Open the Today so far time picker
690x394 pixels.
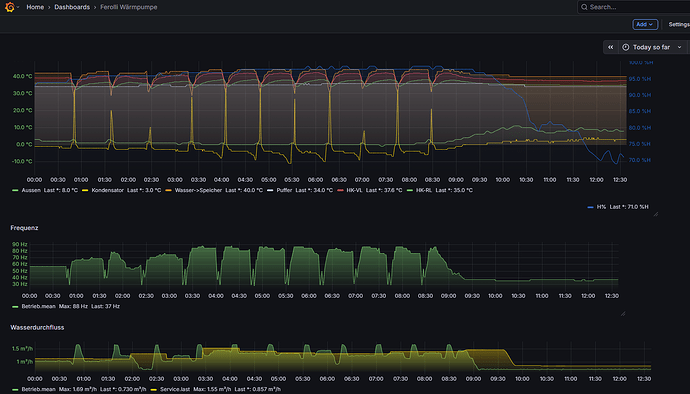tap(653, 47)
